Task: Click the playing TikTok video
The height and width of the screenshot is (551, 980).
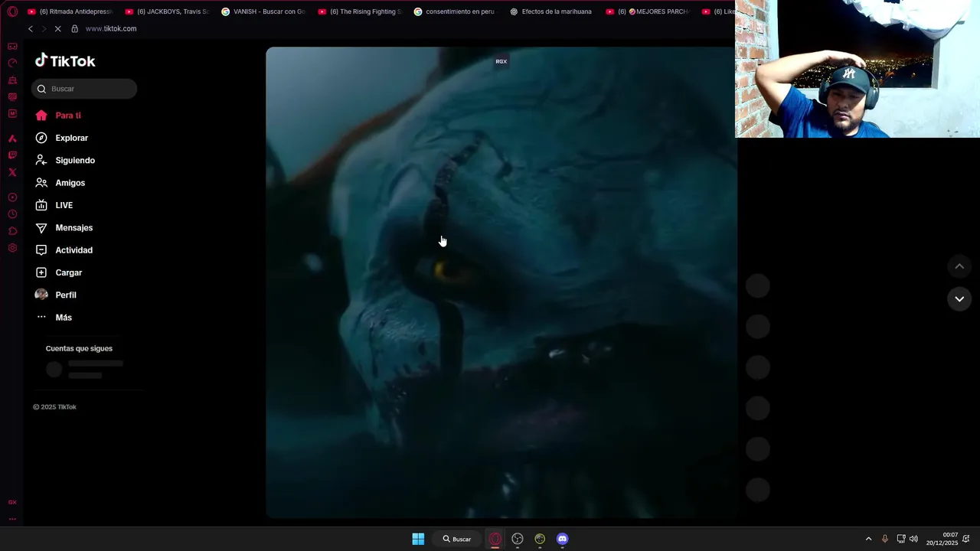Action: [501, 282]
